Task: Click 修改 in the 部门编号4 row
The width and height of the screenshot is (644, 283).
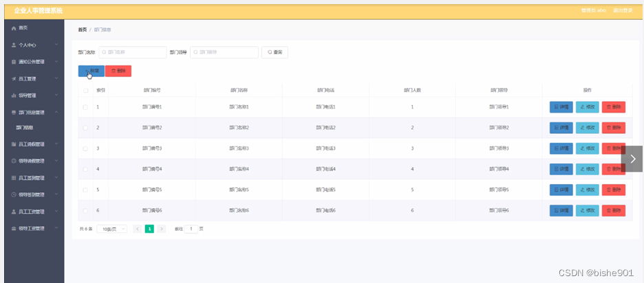Action: 588,169
